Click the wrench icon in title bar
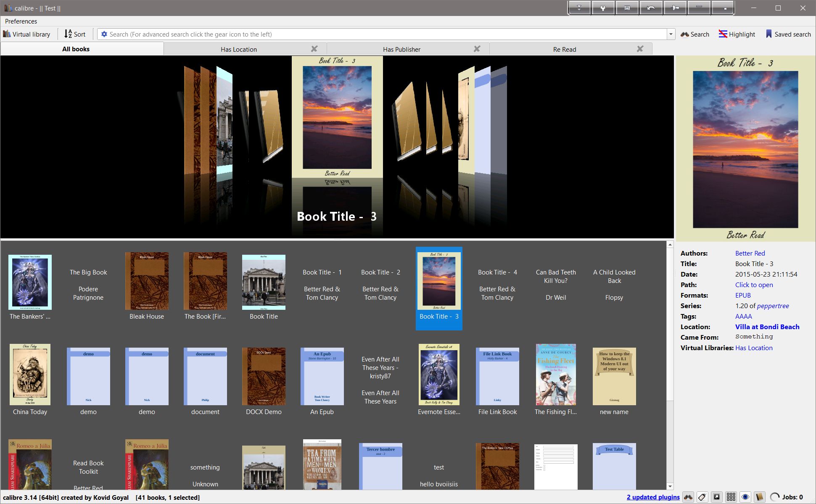816x504 pixels. coord(603,8)
